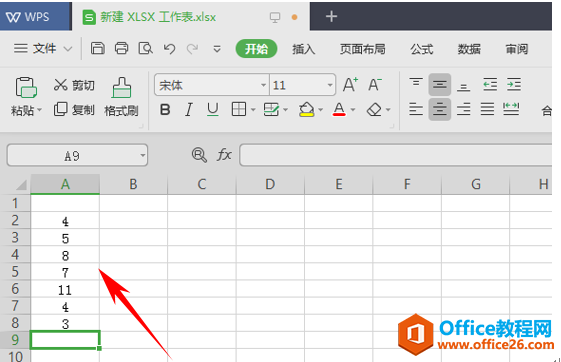This screenshot has width=561, height=362.
Task: Click the zoom/search icon beside the fx button
Action: 199,155
